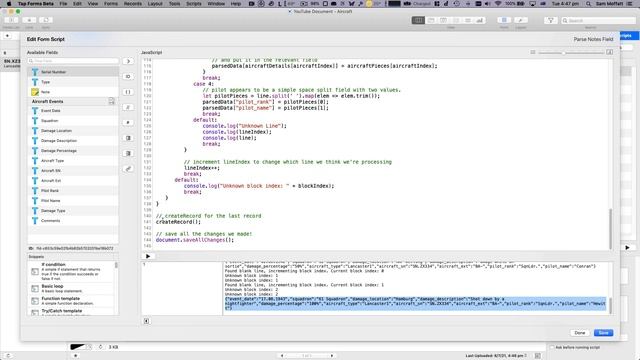
Task: Choose the Function template snippet
Action: pyautogui.click(x=71, y=301)
